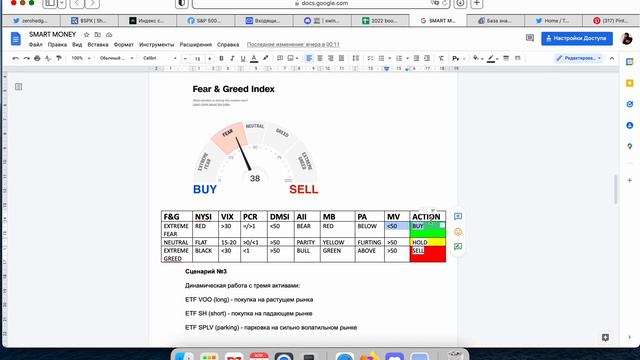Image resolution: width=640 pixels, height=360 pixels.
Task: Print the document
Action: tap(37, 58)
